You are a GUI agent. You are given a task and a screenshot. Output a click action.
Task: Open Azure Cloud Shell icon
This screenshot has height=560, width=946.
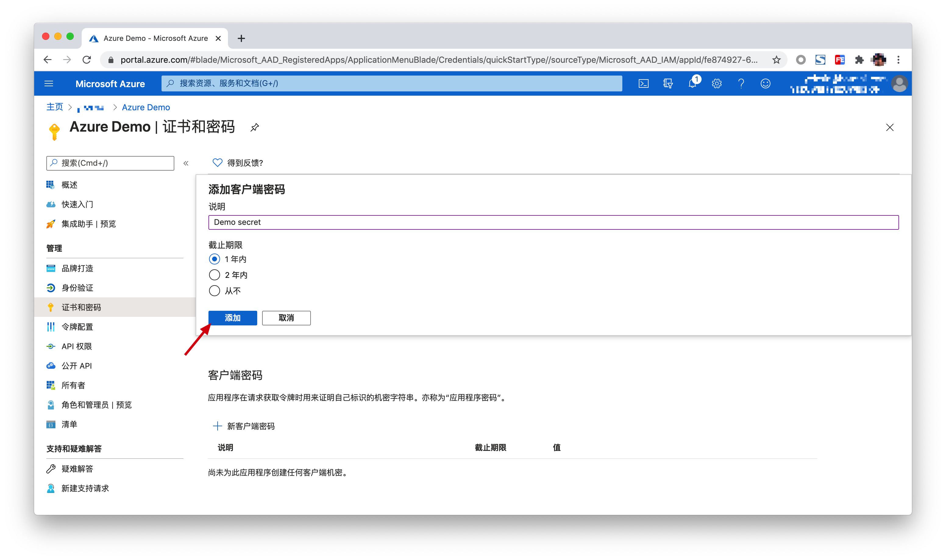(643, 83)
